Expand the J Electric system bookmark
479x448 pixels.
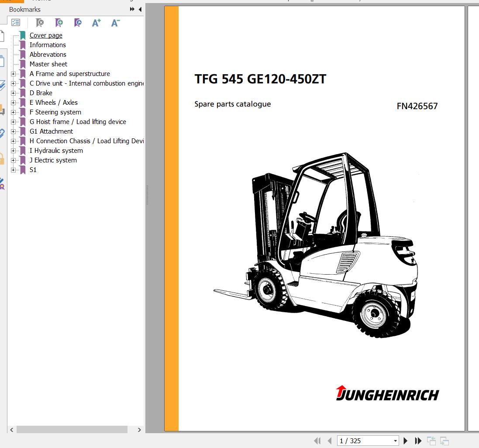pos(13,160)
